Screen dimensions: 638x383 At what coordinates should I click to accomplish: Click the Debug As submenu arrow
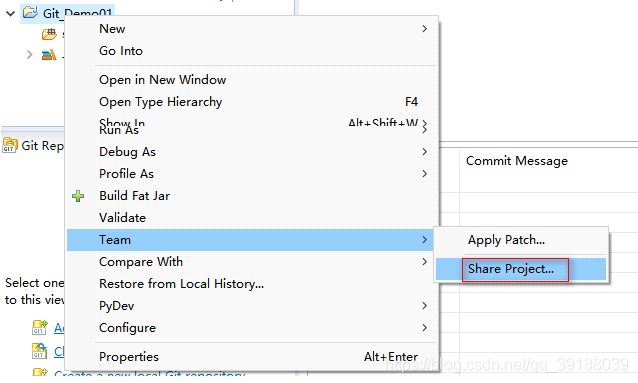click(x=424, y=152)
